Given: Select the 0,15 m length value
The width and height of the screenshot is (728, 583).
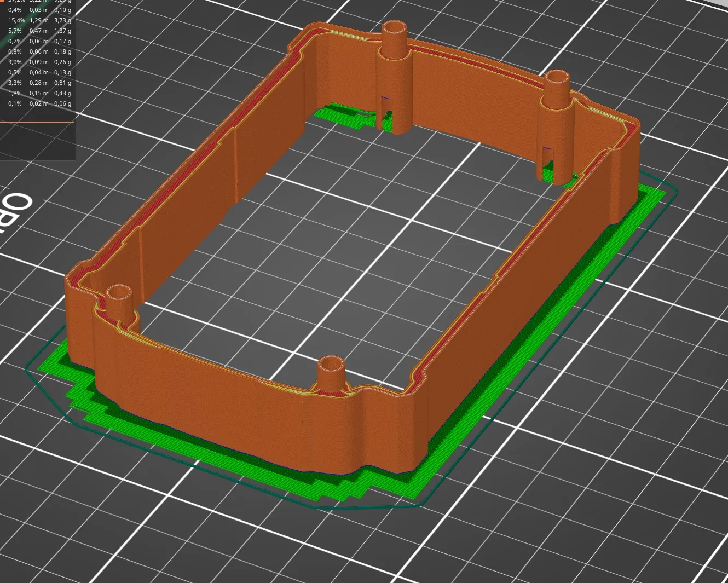Looking at the screenshot, I should (39, 93).
